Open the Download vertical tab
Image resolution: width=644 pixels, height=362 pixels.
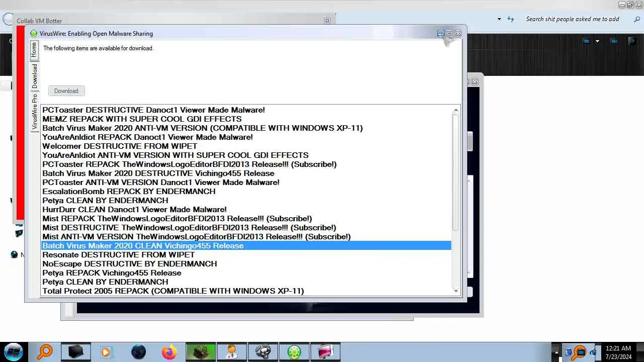click(34, 75)
